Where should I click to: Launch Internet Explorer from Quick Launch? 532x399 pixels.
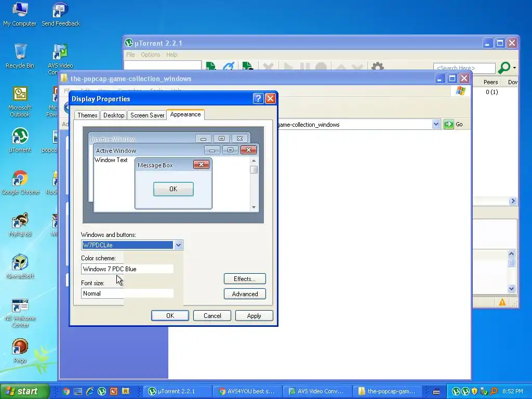coord(90,391)
